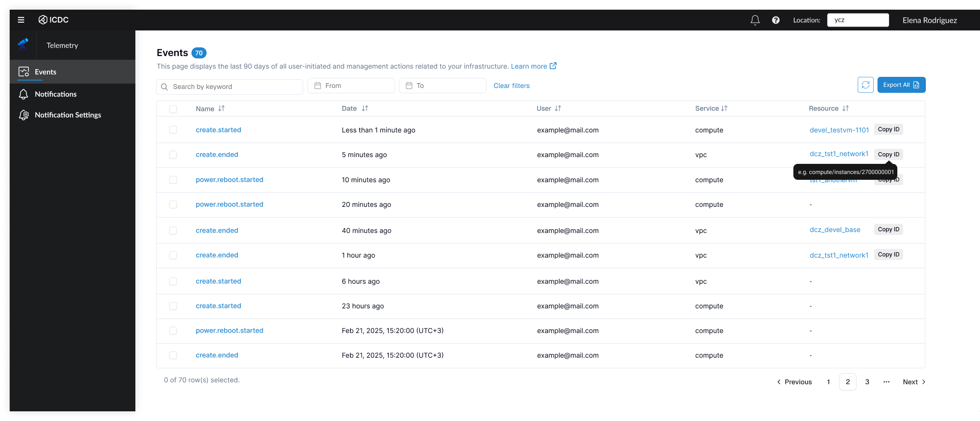
Task: Go to Next page
Action: tap(914, 382)
